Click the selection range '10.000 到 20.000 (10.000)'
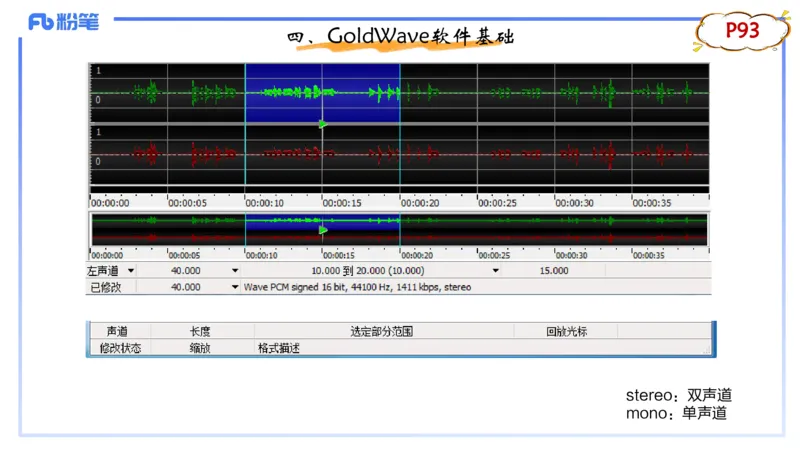The width and height of the screenshot is (800, 450). coord(368,270)
